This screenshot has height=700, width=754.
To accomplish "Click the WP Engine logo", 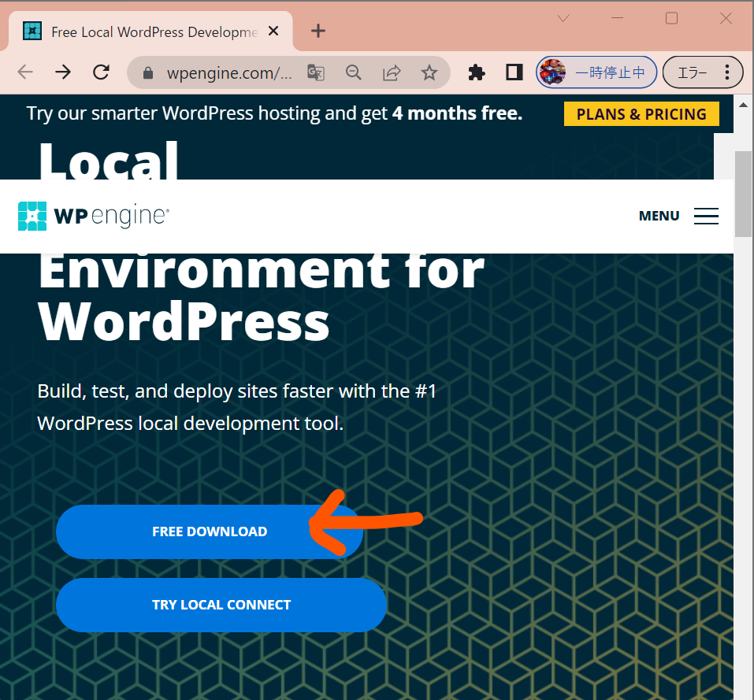I will click(93, 216).
